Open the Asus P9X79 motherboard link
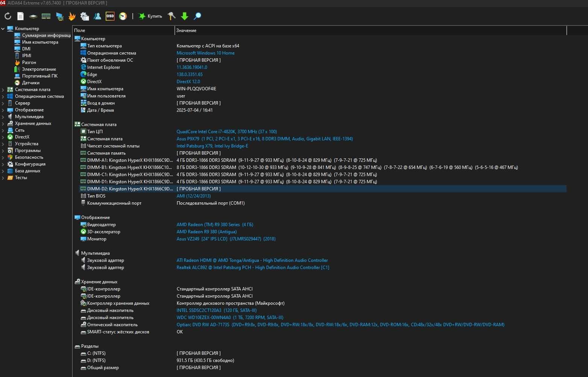This screenshot has width=588, height=377. click(x=265, y=139)
